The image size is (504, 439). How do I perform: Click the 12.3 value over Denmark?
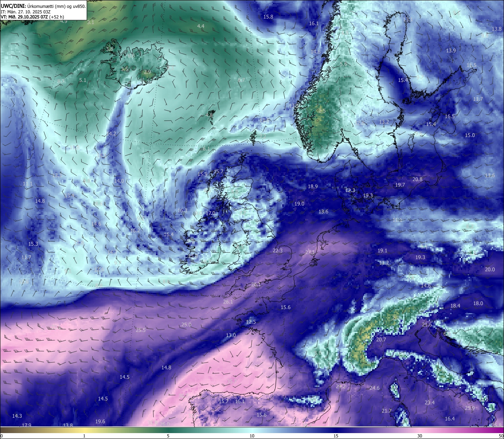[x=350, y=190]
